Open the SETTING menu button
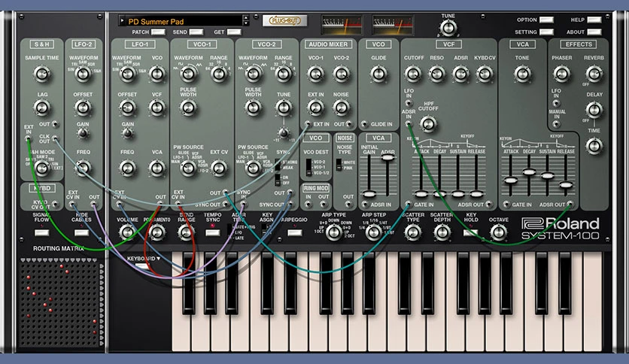Image resolution: width=629 pixels, height=364 pixels. click(546, 32)
